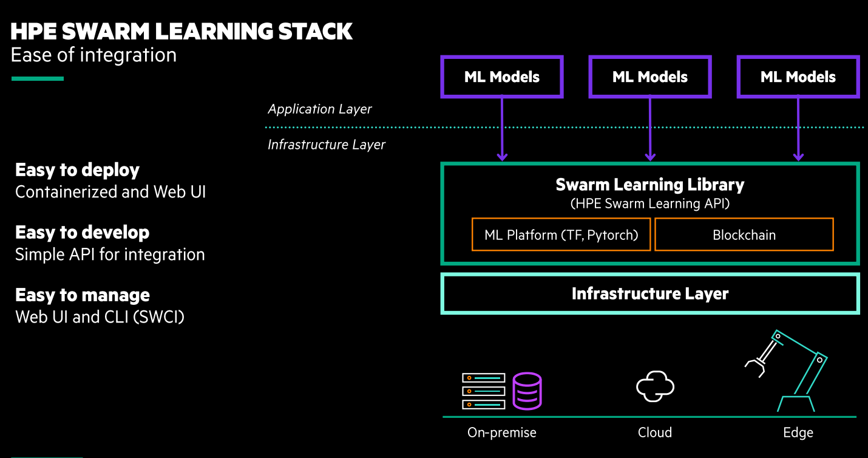Viewport: 868px width, 458px height.
Task: Click the ML Platform (TF, Pytorch) box
Action: [561, 234]
